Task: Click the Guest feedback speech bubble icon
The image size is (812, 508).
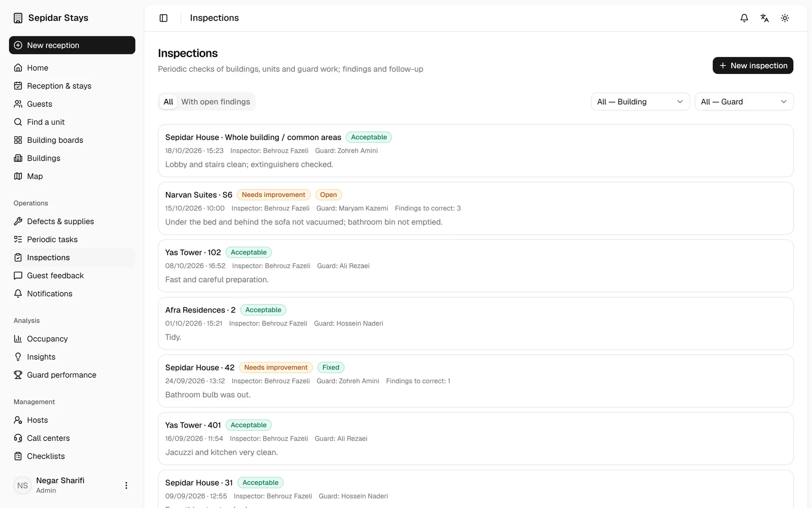Action: [x=18, y=275]
